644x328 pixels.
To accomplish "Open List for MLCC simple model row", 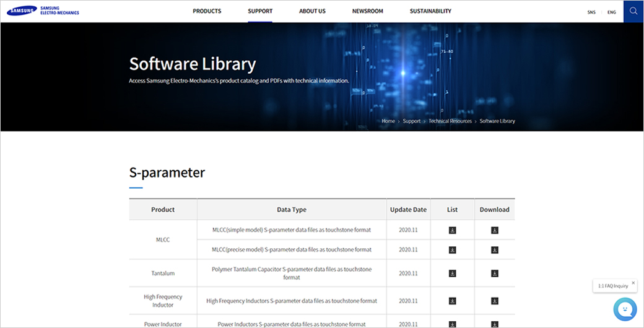I will tap(452, 230).
